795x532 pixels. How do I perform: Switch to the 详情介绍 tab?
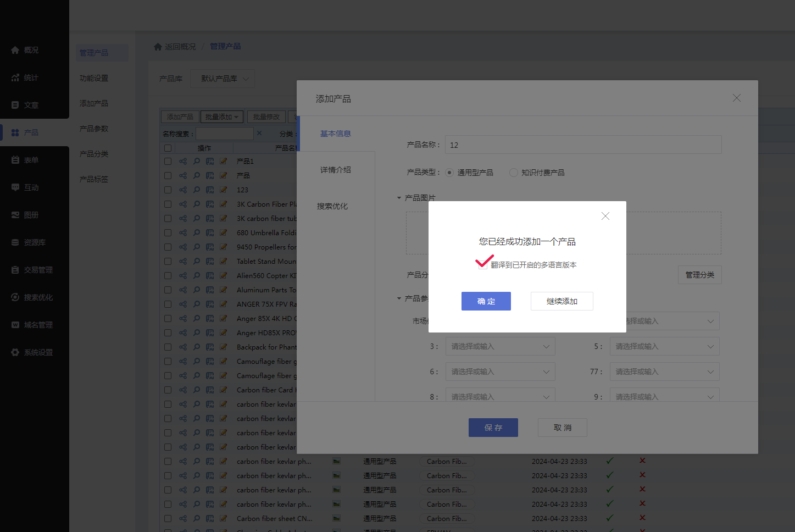[336, 170]
